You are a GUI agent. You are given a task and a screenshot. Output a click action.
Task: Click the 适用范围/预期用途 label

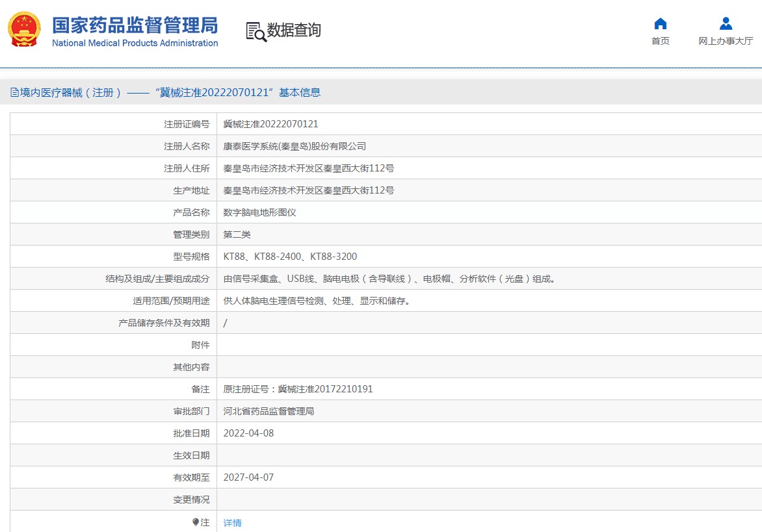pyautogui.click(x=171, y=301)
